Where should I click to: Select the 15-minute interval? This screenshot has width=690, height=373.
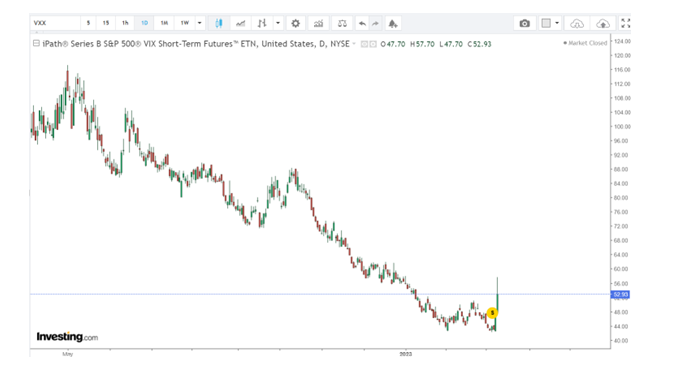pyautogui.click(x=106, y=23)
